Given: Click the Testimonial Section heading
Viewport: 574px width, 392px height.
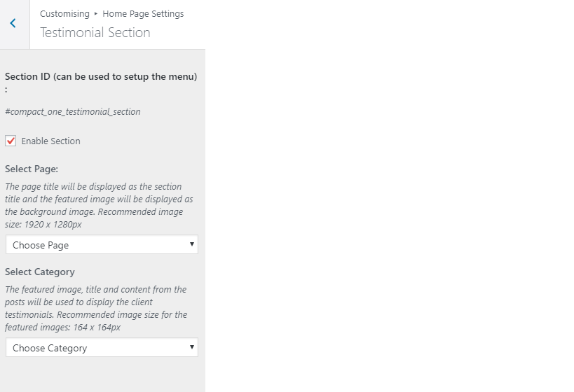Looking at the screenshot, I should pos(95,32).
